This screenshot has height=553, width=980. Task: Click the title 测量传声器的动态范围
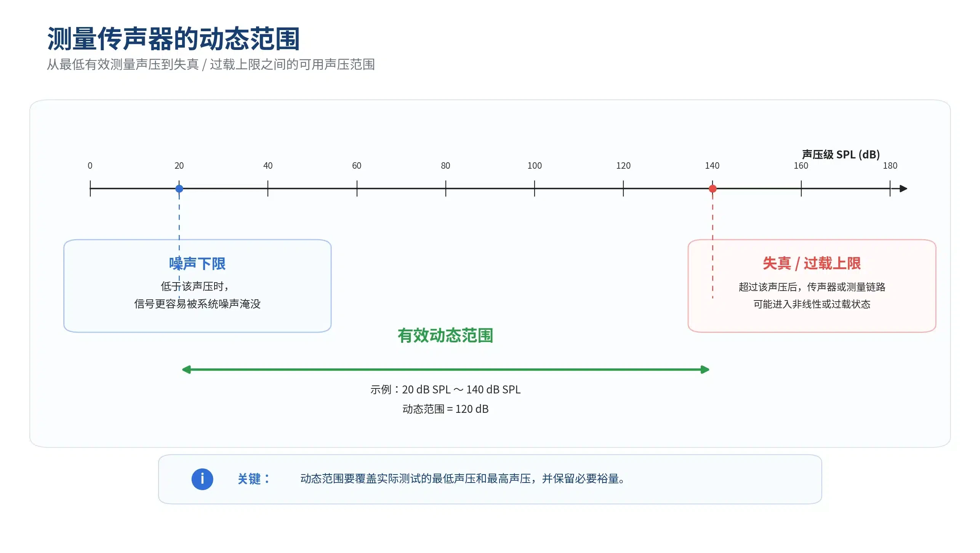173,39
